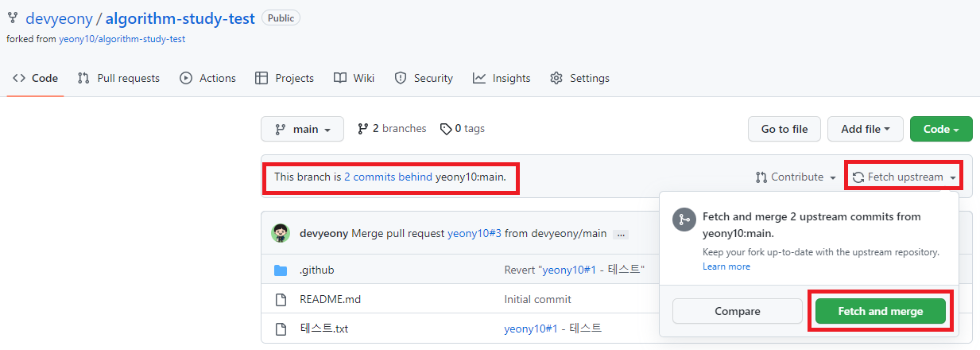Open the Revert commit message link
The width and height of the screenshot is (980, 350).
(575, 270)
